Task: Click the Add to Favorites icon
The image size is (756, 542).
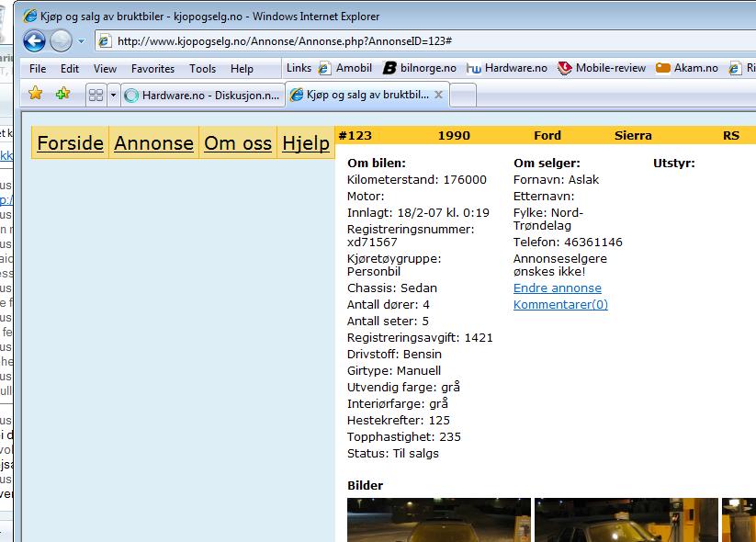Action: (x=62, y=93)
